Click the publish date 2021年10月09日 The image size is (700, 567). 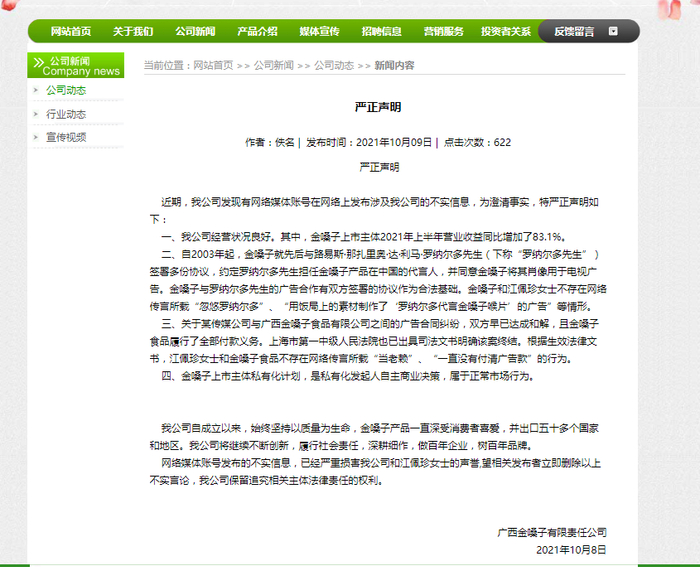[x=394, y=142]
